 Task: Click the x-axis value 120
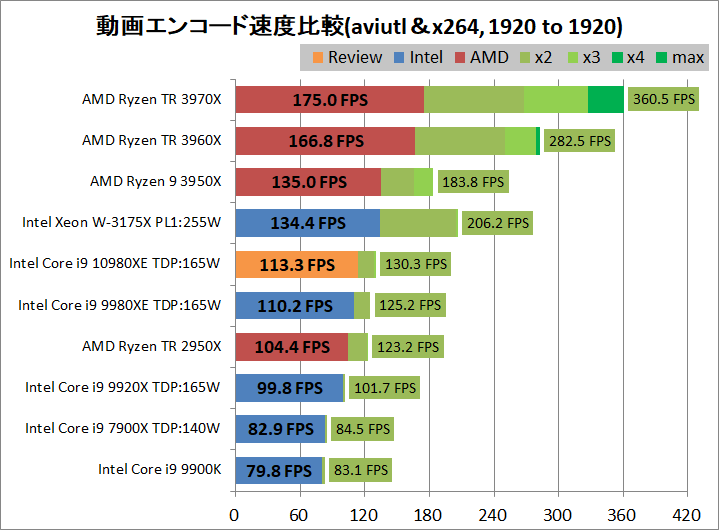364,515
